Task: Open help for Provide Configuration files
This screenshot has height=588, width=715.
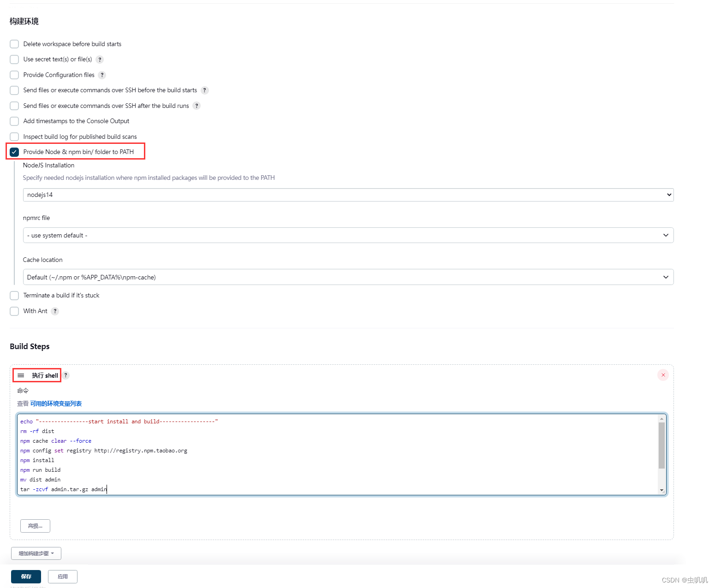Action: point(102,75)
